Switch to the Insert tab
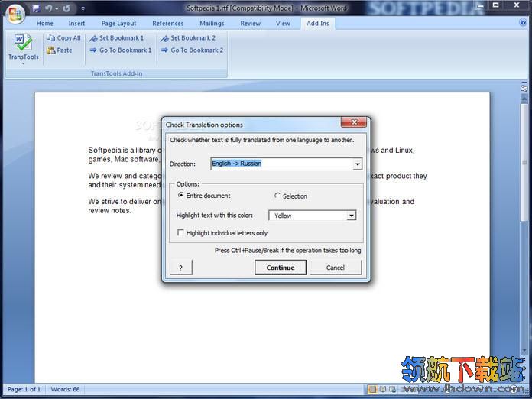Screen dimensions: 532x399 click(x=76, y=24)
